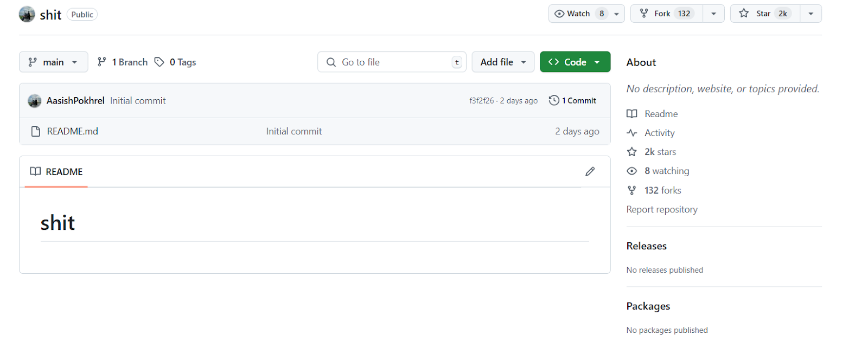View the 1 Commit history
868x354 pixels.
[572, 100]
